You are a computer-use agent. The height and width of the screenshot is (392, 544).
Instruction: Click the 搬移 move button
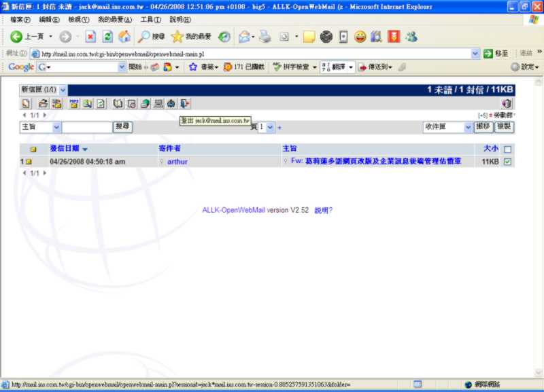tap(483, 127)
